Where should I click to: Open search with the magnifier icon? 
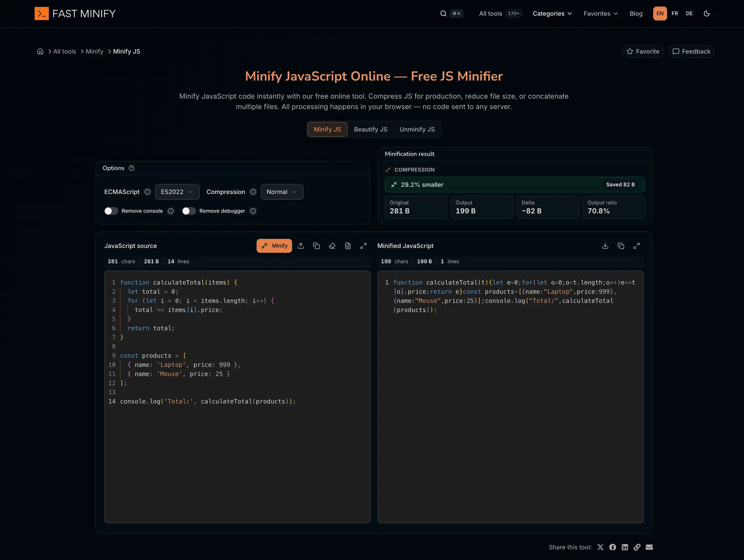pos(443,13)
